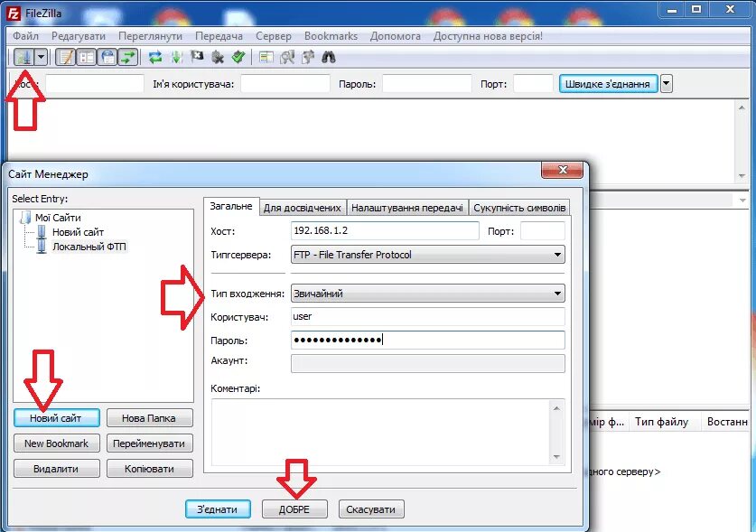Toggle synchronized browsing toolbar icon

308,58
